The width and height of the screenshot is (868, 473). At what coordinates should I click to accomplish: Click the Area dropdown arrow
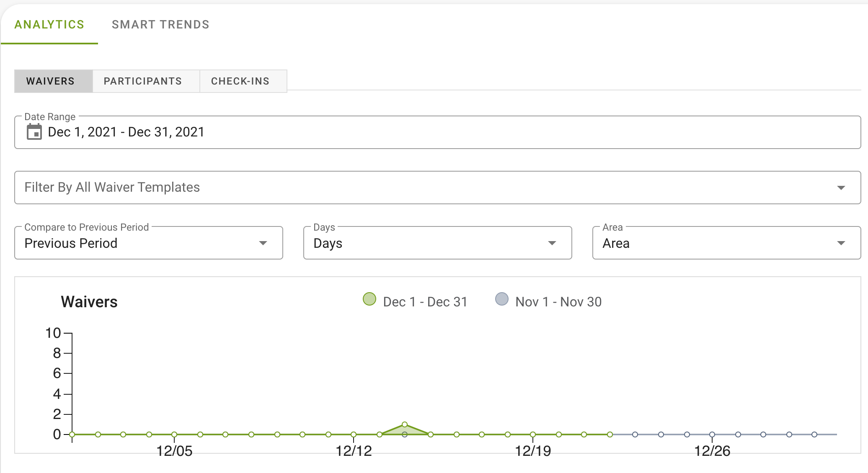point(841,243)
